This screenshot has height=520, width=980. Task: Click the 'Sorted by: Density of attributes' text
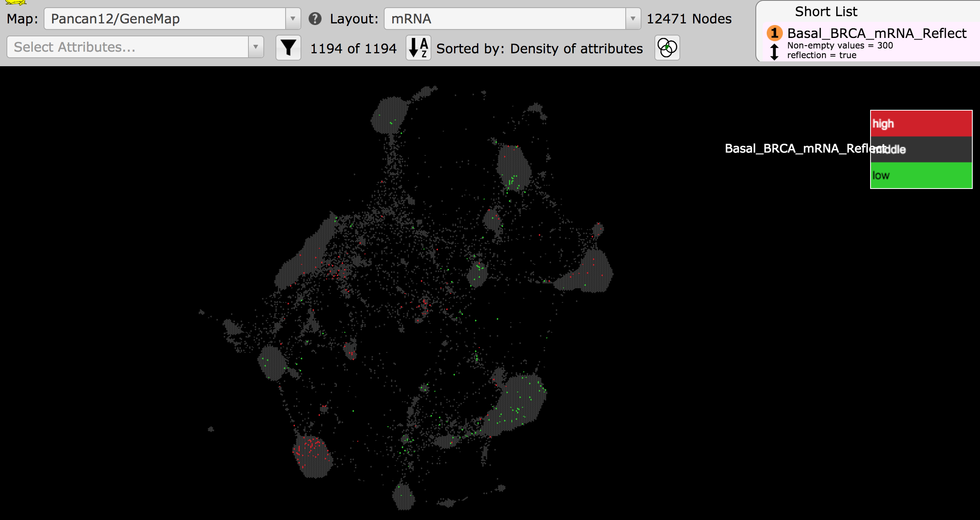pos(539,48)
